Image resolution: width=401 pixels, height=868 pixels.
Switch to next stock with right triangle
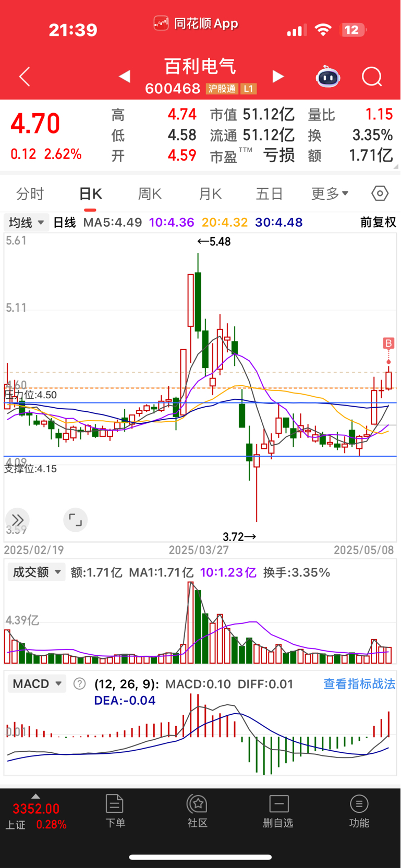(x=278, y=77)
